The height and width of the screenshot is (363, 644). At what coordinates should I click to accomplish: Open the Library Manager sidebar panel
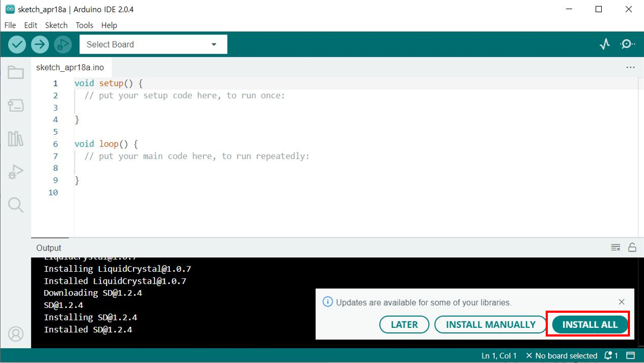pyautogui.click(x=16, y=139)
